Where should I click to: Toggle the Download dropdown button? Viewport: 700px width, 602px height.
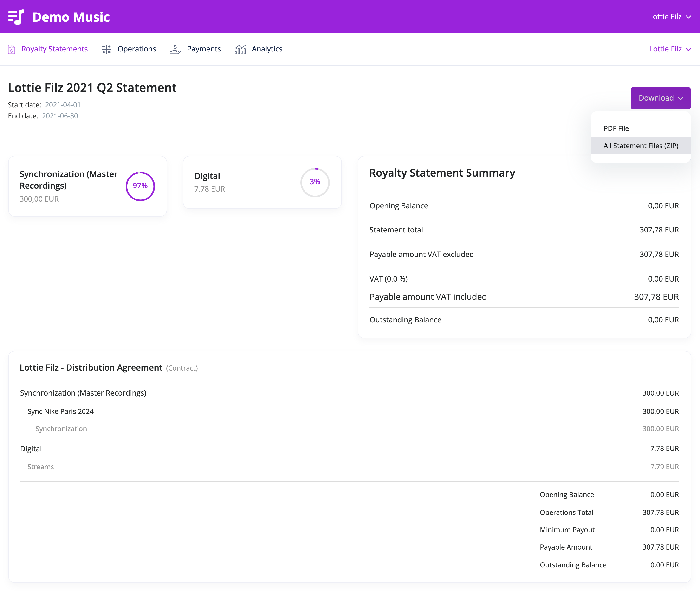pos(661,98)
